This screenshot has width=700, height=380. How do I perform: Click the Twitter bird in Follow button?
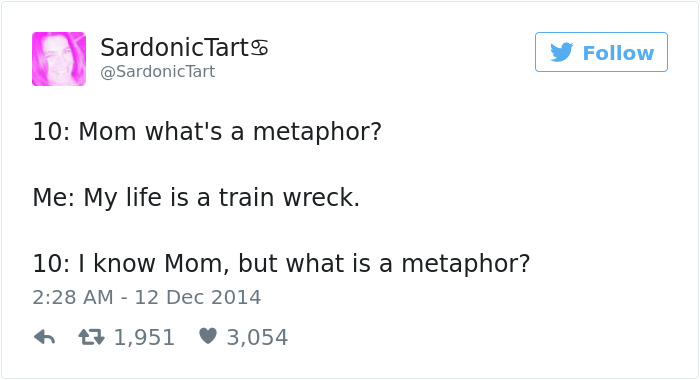pos(562,52)
